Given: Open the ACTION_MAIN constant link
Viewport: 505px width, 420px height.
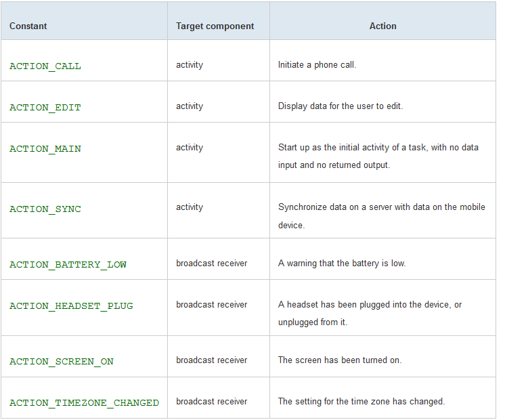Looking at the screenshot, I should click(45, 149).
